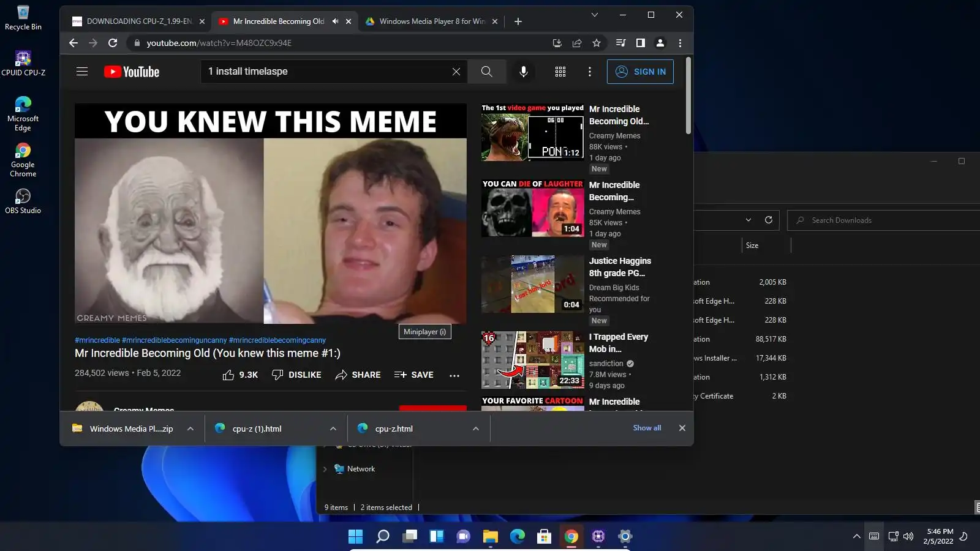Open the 1st video game you played thumbnail

tap(533, 132)
